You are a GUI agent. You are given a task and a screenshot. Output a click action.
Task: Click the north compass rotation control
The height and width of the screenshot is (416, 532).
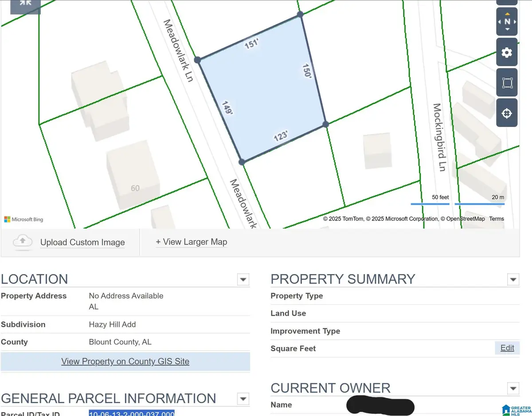507,22
